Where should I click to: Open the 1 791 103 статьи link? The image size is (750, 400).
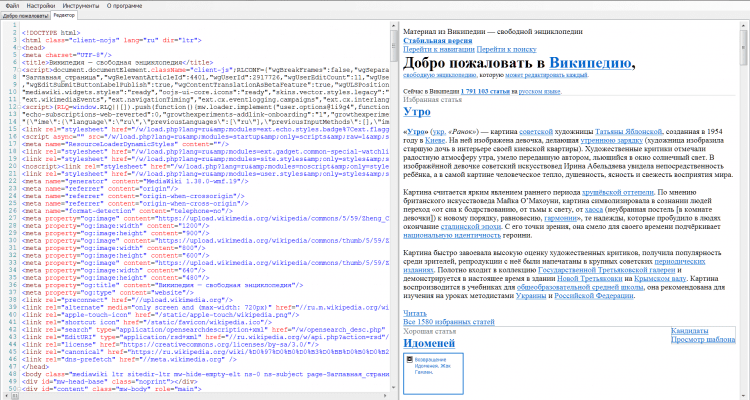pyautogui.click(x=485, y=91)
